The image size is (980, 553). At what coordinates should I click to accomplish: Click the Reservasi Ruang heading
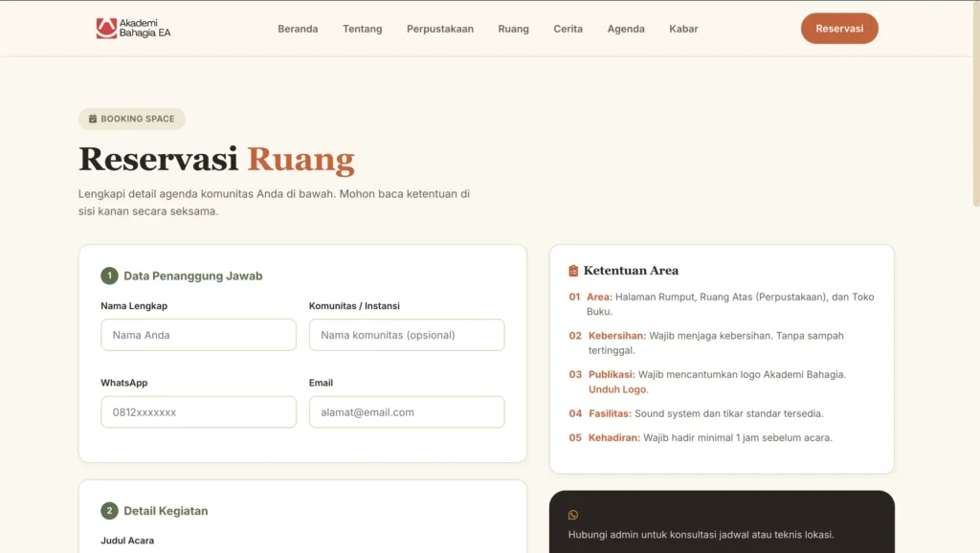click(x=216, y=159)
